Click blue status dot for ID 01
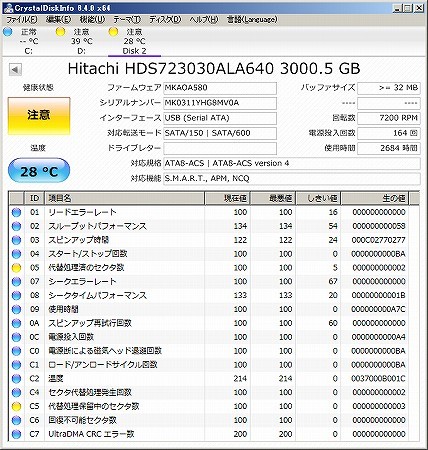 (16, 212)
